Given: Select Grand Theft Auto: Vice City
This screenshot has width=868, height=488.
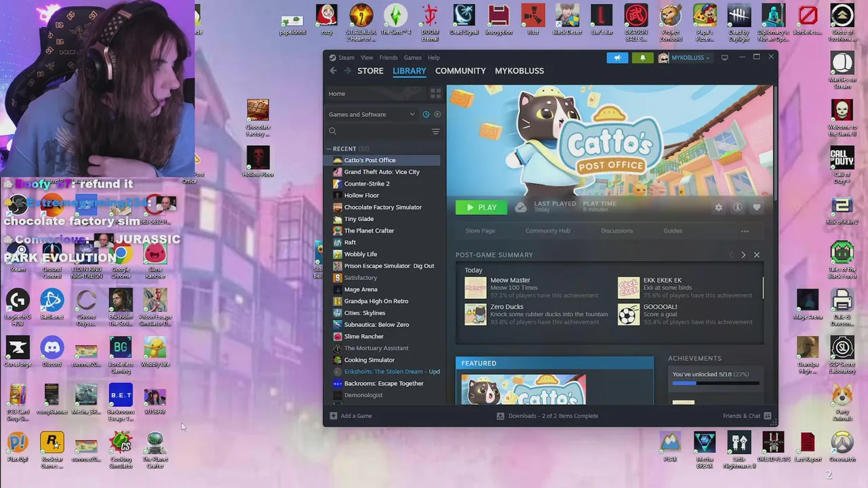Looking at the screenshot, I should click(382, 172).
